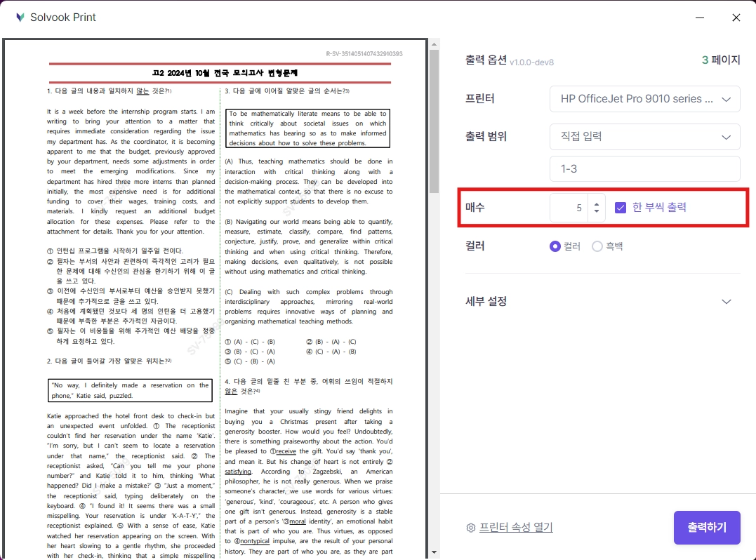
Task: Click the 출력하기 print button
Action: tap(707, 528)
